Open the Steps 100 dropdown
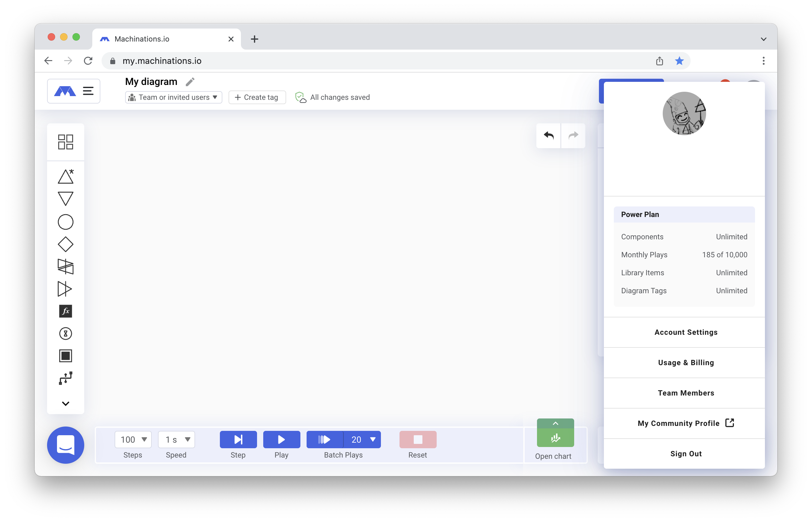The height and width of the screenshot is (522, 812). pos(133,440)
